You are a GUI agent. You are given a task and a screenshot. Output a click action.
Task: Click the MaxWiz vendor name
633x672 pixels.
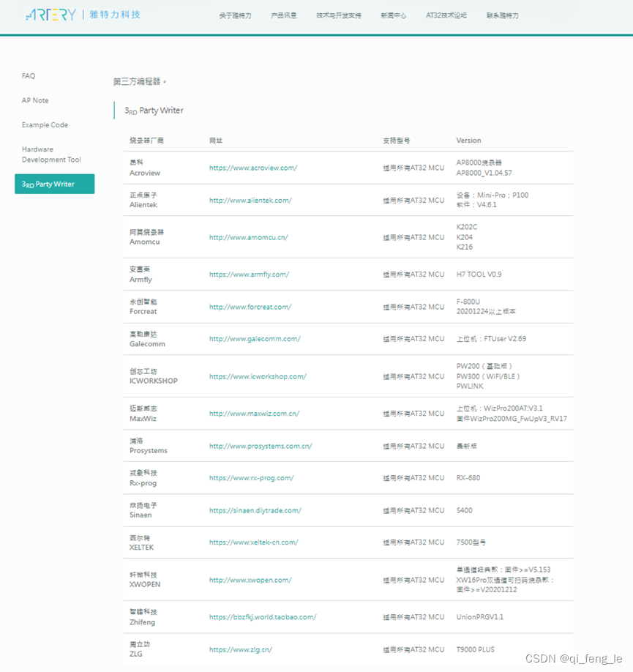143,418
